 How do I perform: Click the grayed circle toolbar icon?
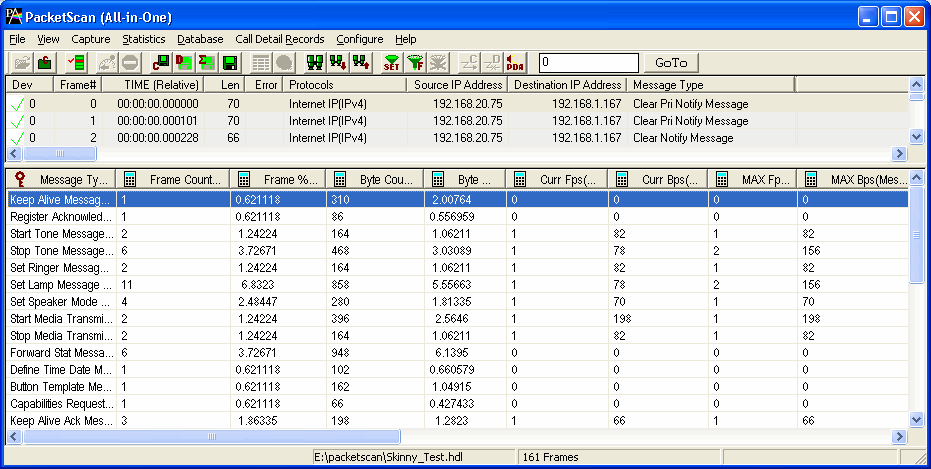[284, 62]
